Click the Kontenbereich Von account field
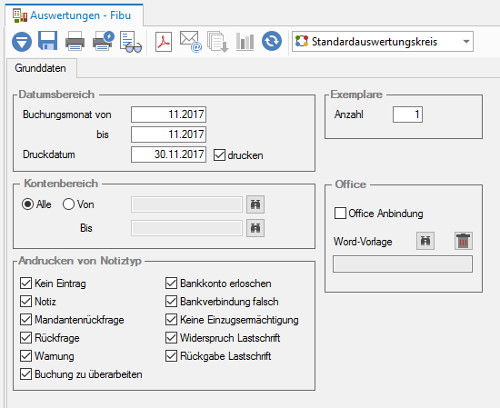The height and width of the screenshot is (408, 500). (187, 204)
